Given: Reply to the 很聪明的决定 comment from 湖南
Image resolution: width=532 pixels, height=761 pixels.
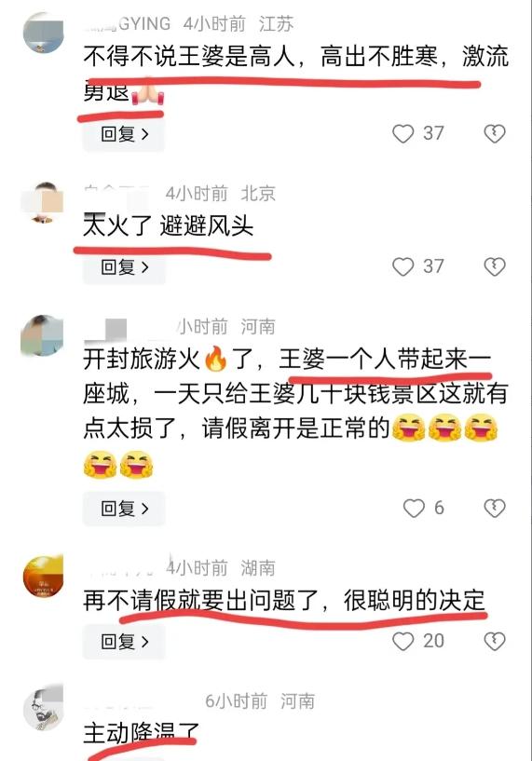Looking at the screenshot, I should tap(124, 642).
